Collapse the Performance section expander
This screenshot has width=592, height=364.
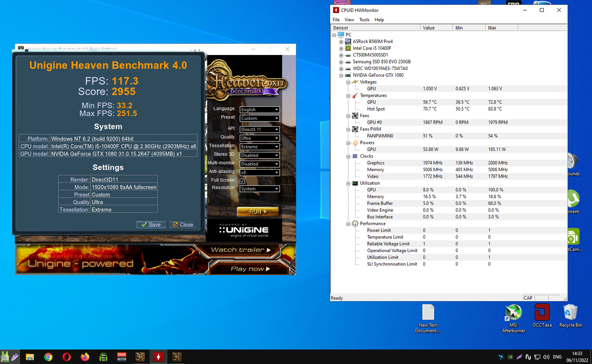pos(348,224)
